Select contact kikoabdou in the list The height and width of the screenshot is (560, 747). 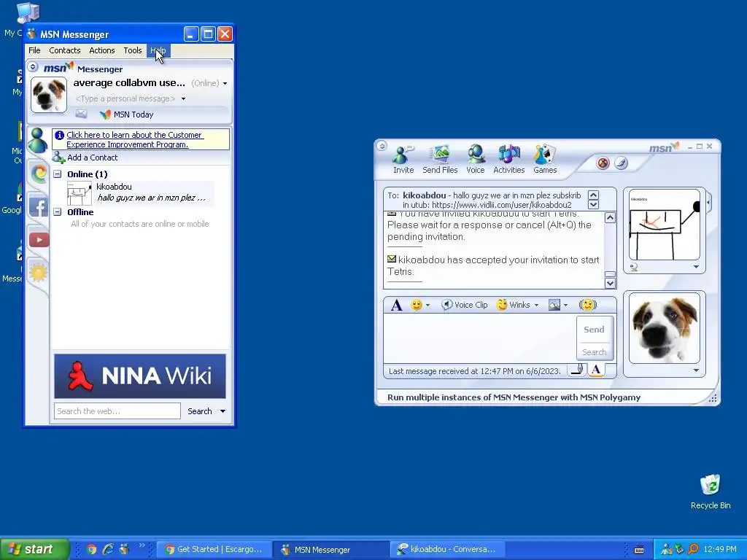141,192
